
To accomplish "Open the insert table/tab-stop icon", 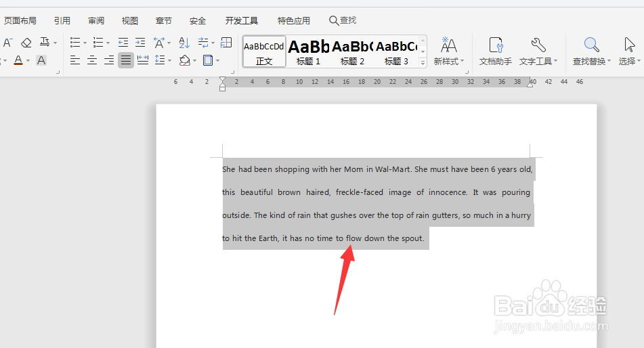I will click(x=226, y=43).
